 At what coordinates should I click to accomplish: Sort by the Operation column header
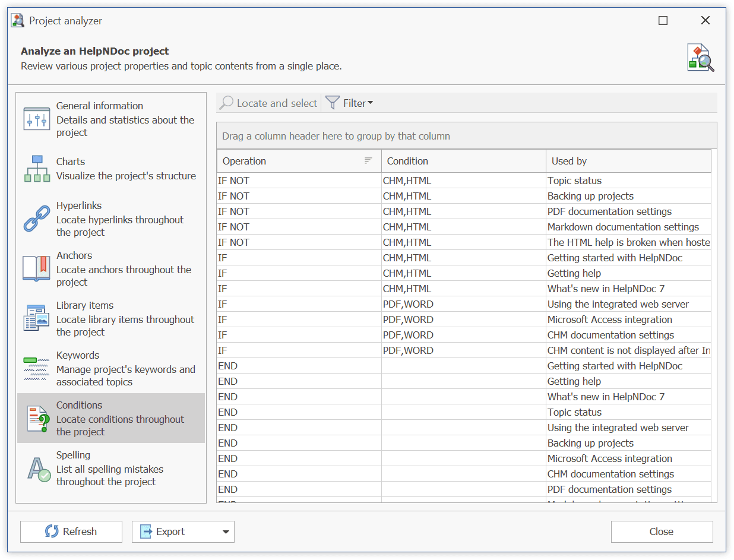click(299, 161)
